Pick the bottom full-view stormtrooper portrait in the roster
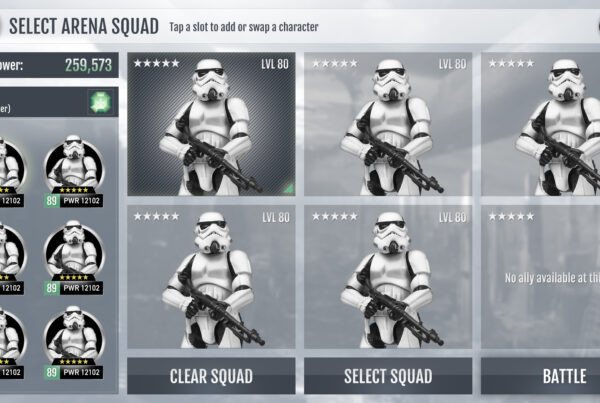The width and height of the screenshot is (600, 403). [x=74, y=343]
